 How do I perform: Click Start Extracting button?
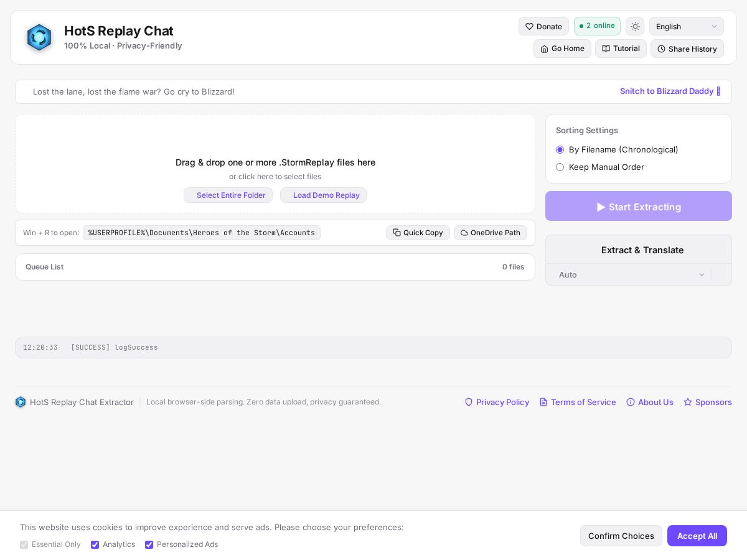click(x=639, y=206)
